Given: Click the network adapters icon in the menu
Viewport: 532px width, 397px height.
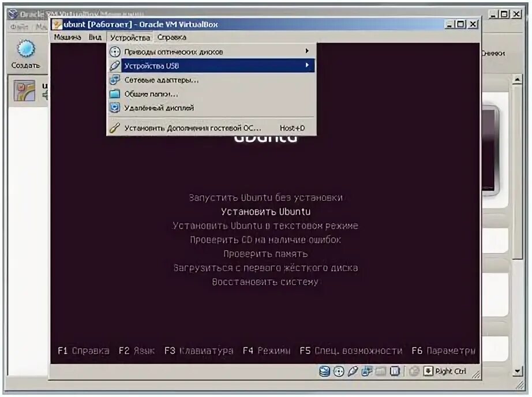Looking at the screenshot, I should click(x=115, y=80).
